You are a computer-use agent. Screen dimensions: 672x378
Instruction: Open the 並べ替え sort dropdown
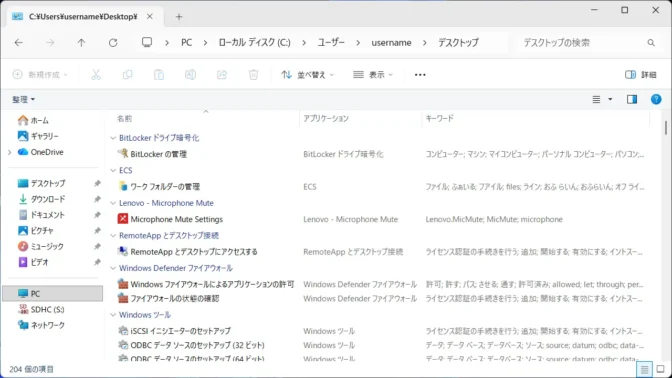[308, 75]
